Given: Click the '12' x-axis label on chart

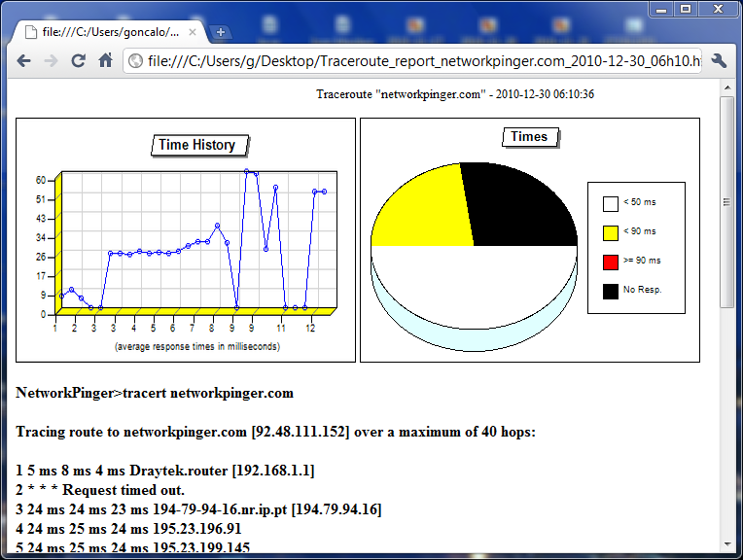Looking at the screenshot, I should pos(310,328).
